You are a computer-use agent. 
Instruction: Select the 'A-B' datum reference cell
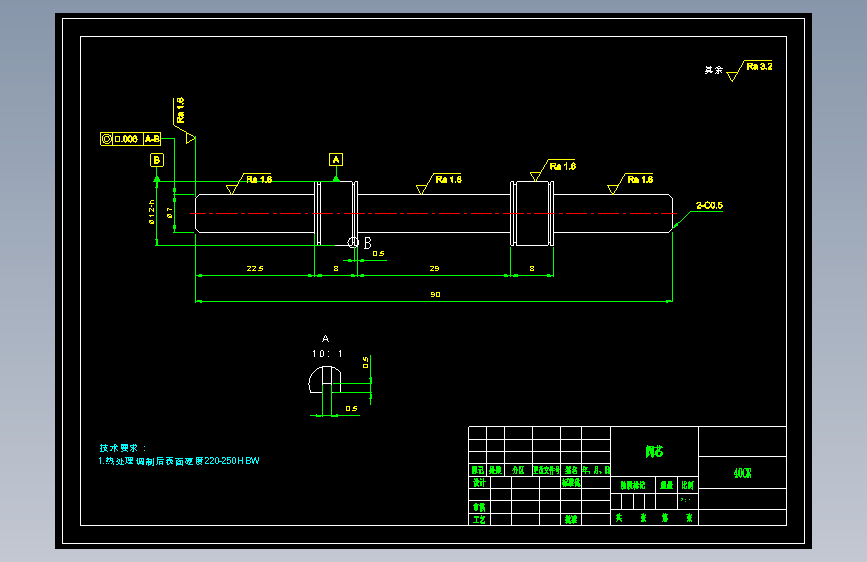152,139
